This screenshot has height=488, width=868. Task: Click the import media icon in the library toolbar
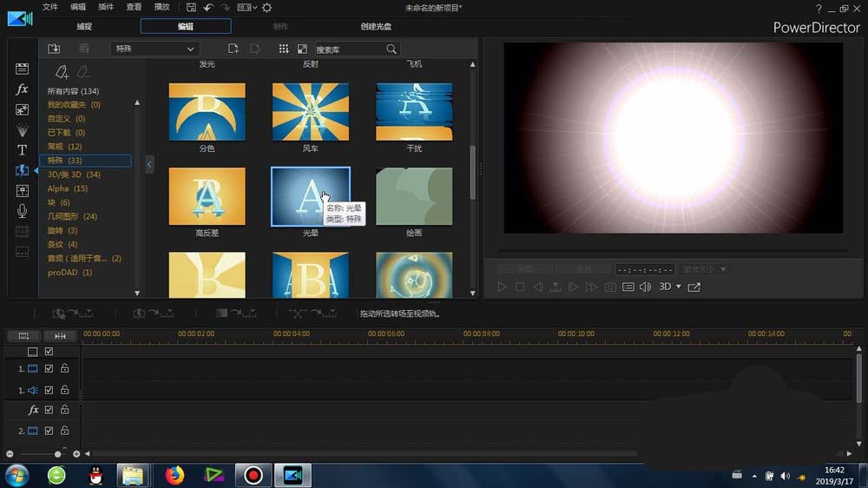tap(54, 49)
